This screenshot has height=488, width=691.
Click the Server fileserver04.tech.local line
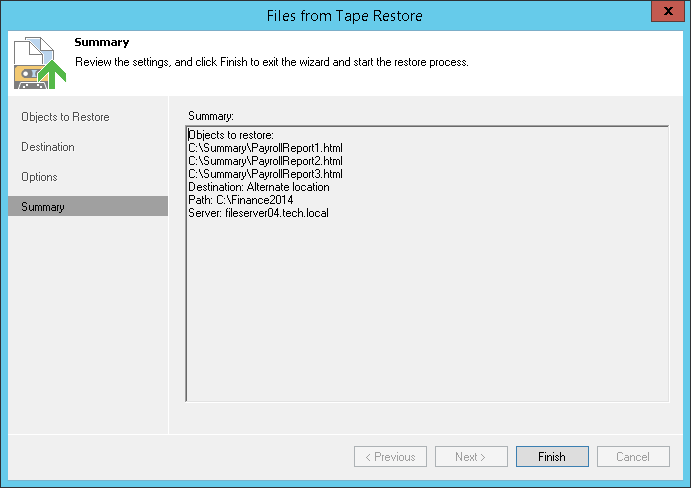pos(258,213)
